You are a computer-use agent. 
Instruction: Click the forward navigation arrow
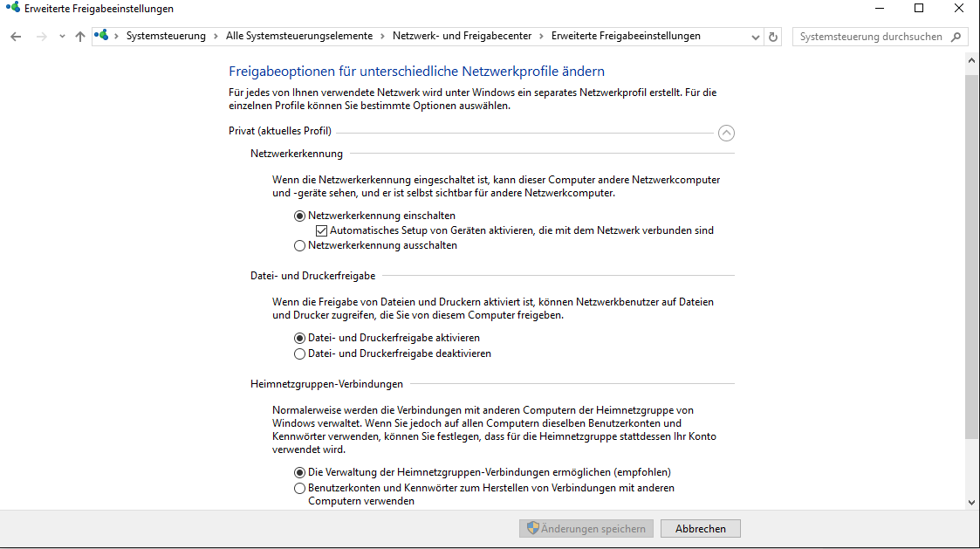coord(41,37)
